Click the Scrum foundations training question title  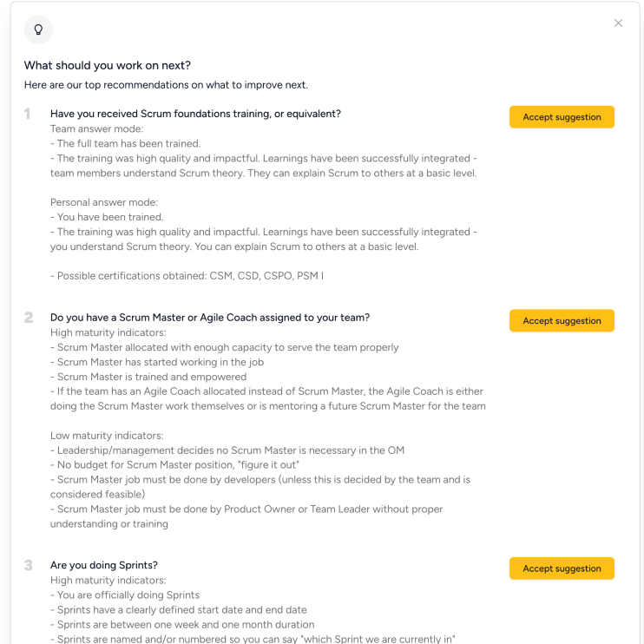point(195,114)
